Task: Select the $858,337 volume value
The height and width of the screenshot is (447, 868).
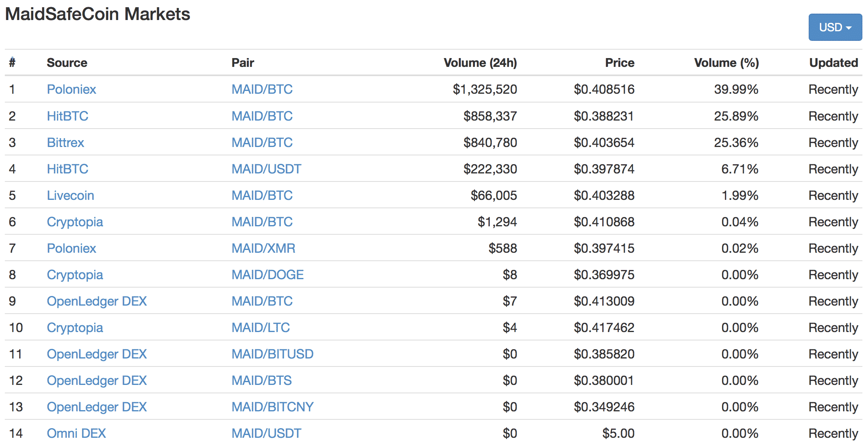Action: click(490, 116)
